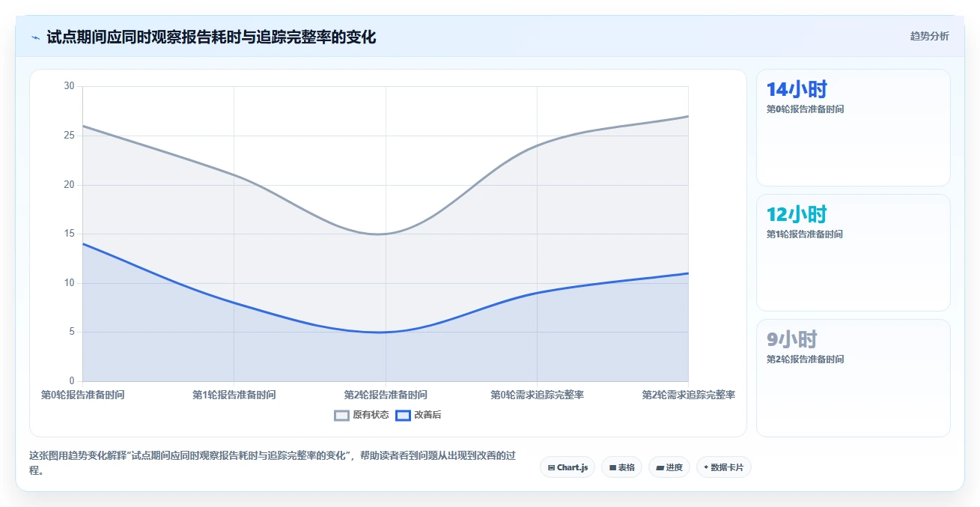
Task: Select the 14小时 stat card
Action: click(x=853, y=127)
